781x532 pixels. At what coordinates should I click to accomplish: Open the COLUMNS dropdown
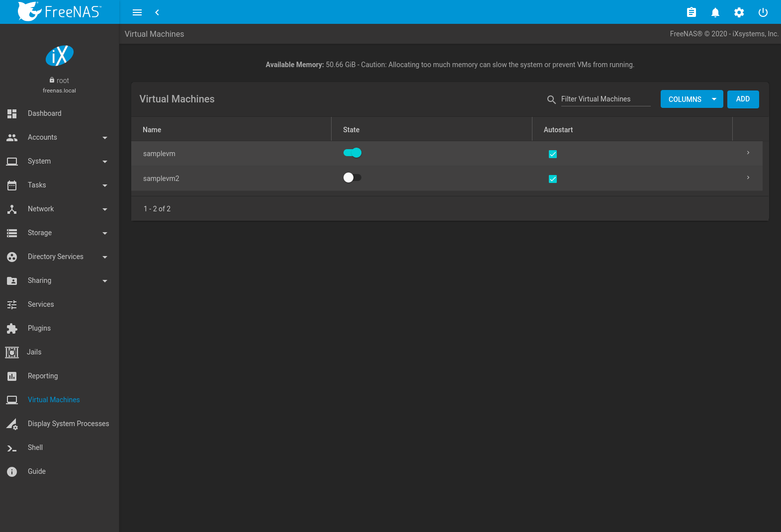[691, 99]
